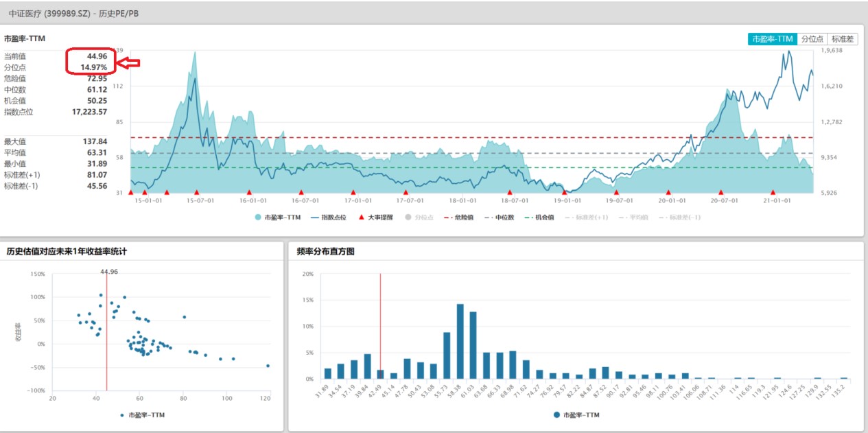Toggle 市盈率-TTM legend under histogram
868x433 pixels.
click(x=576, y=414)
